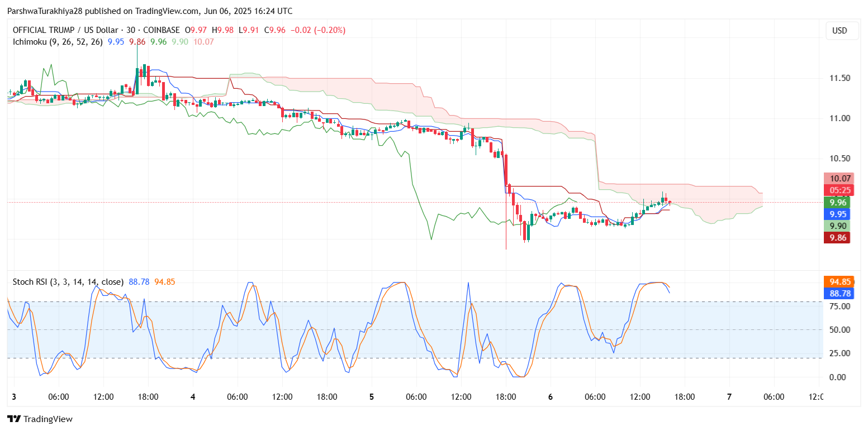This screenshot has width=868, height=431.
Task: Select the blue 9.95 price axis label
Action: point(839,214)
